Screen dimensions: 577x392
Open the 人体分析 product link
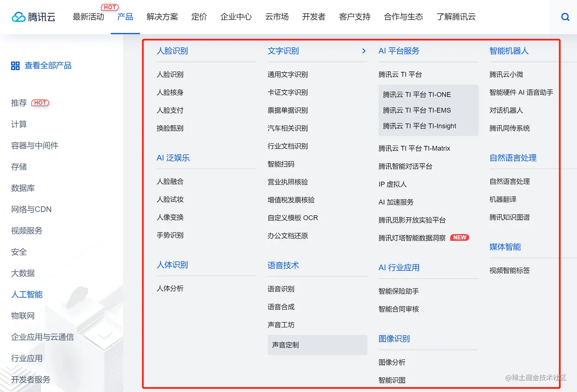(170, 288)
